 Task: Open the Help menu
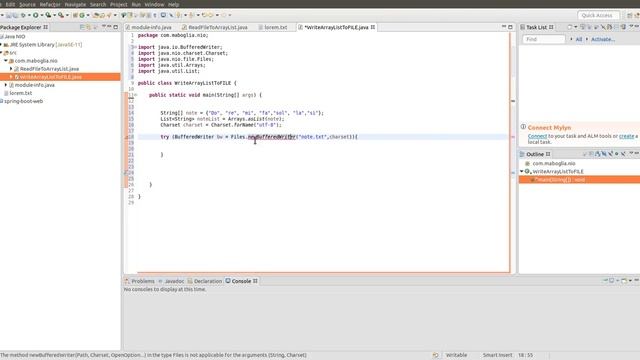point(173,4)
